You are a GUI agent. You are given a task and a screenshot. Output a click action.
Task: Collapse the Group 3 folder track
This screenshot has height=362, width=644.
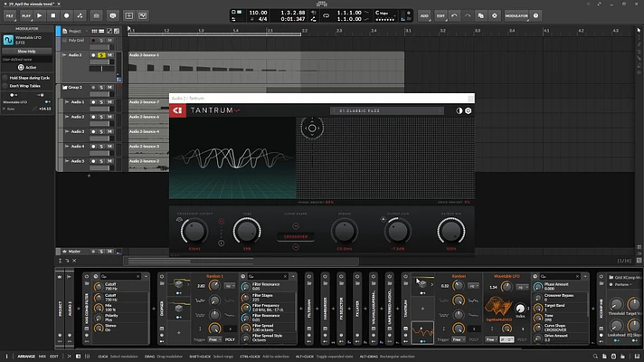tap(64, 88)
